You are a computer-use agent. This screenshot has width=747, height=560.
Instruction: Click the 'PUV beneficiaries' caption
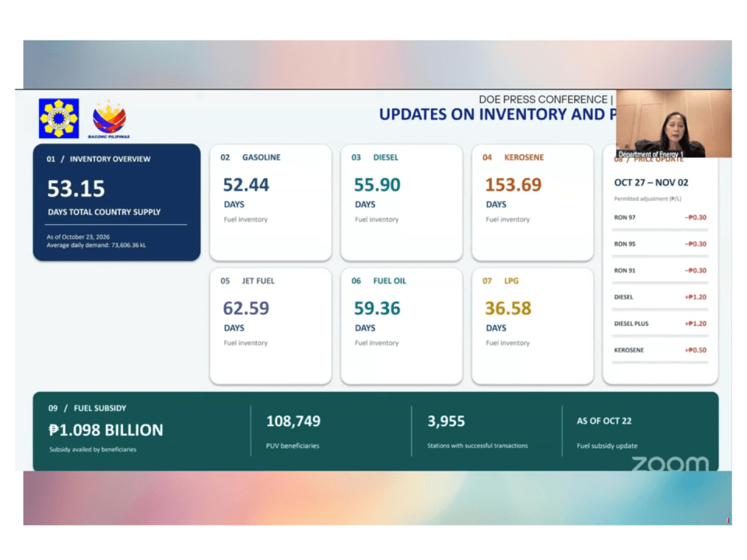point(293,446)
